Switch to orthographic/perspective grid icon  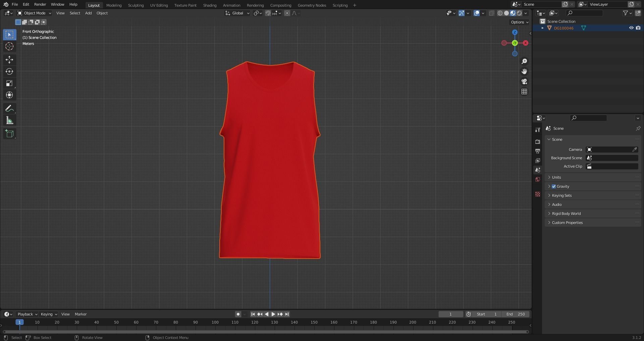coord(524,92)
